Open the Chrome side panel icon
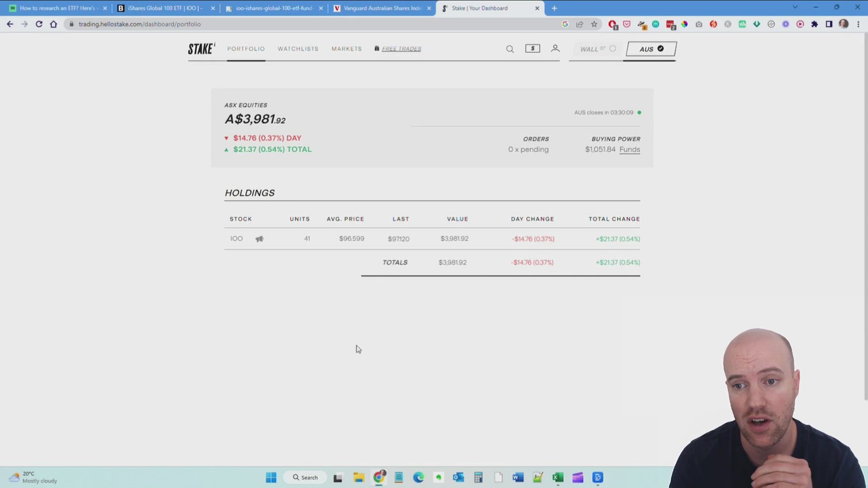The height and width of the screenshot is (488, 868). pyautogui.click(x=829, y=24)
